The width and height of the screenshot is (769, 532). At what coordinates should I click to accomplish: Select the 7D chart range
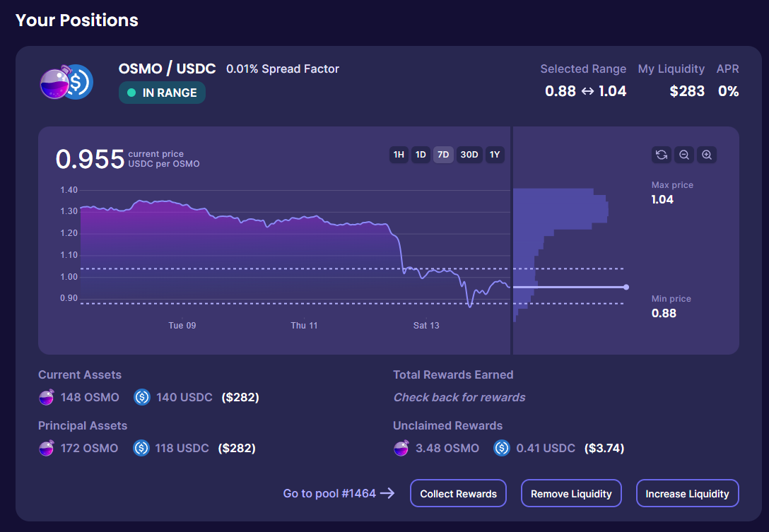(x=443, y=155)
